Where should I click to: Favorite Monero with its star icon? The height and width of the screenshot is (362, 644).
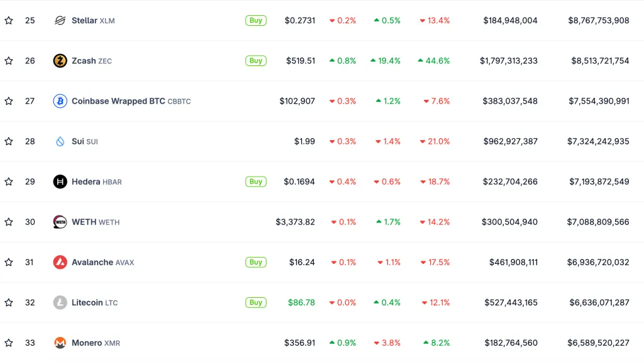click(x=9, y=343)
